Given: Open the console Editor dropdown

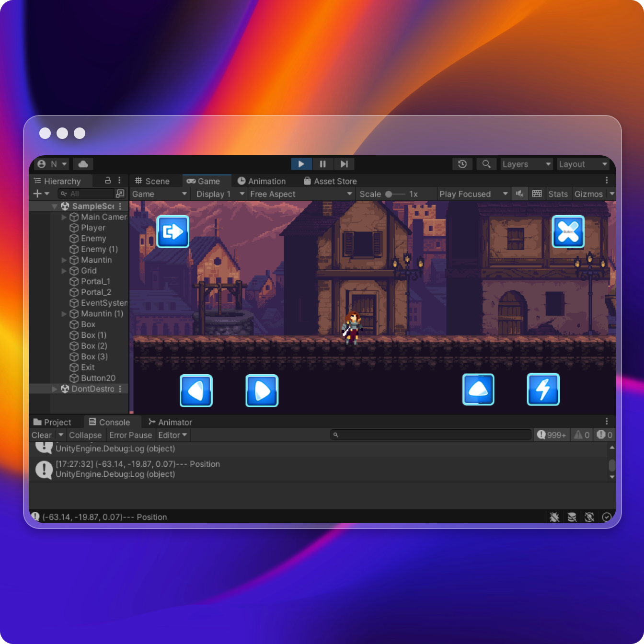Looking at the screenshot, I should coord(172,435).
